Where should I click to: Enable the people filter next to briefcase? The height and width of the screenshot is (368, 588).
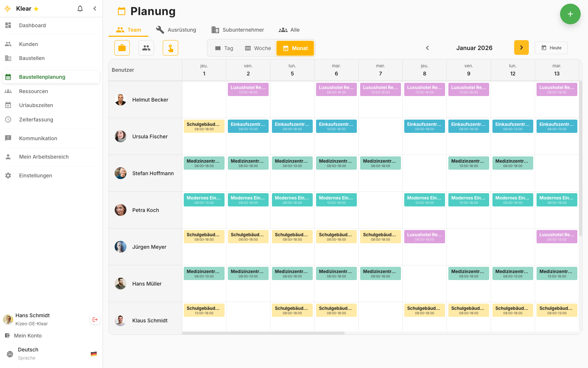(x=146, y=48)
